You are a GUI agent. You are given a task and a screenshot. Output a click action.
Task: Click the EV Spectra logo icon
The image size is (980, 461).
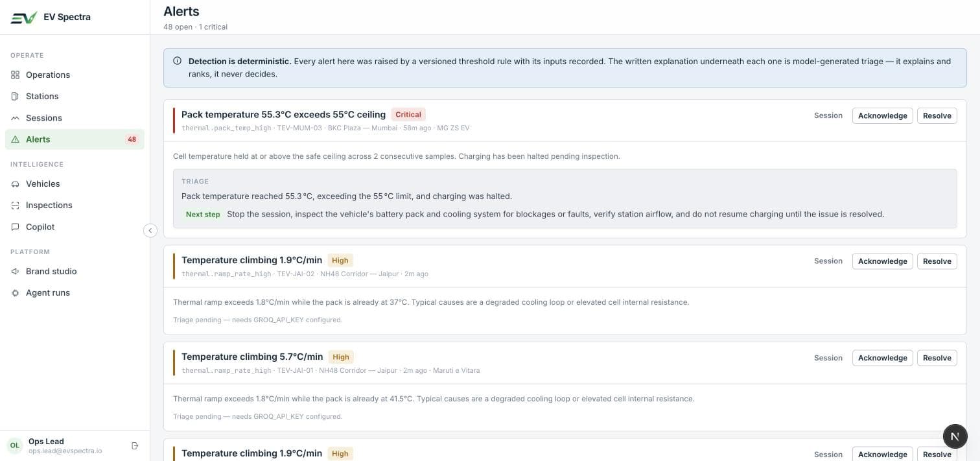click(x=24, y=18)
